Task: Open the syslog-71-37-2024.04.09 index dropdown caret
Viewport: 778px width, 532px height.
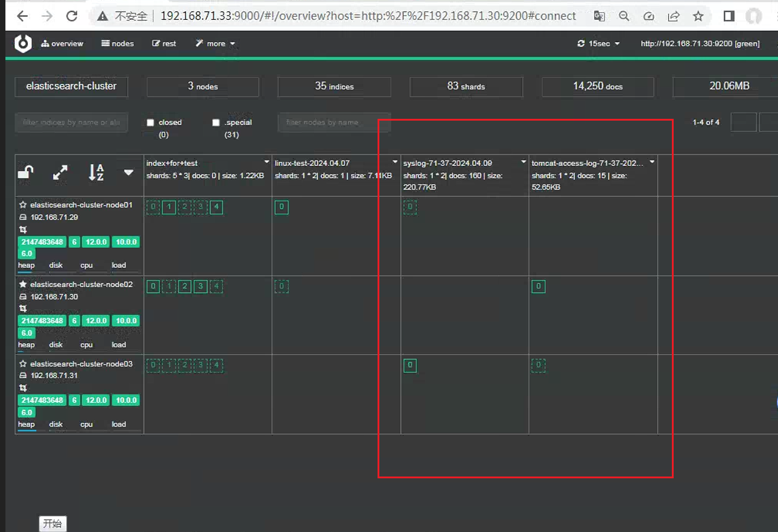Action: point(523,162)
